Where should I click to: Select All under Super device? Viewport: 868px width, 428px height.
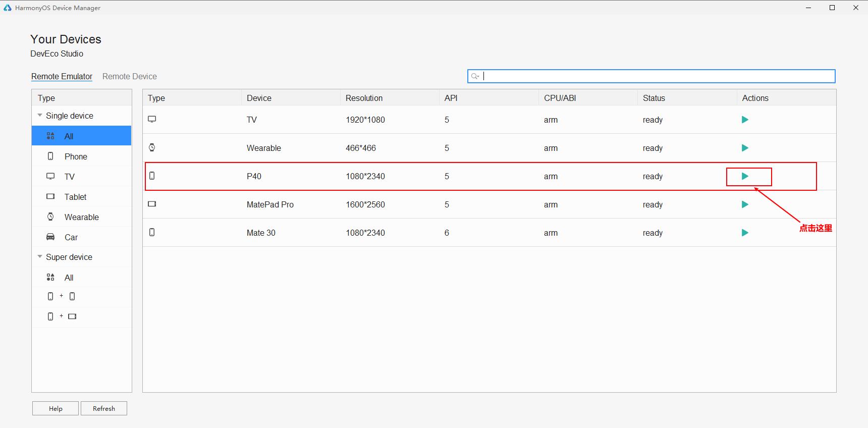coord(81,278)
